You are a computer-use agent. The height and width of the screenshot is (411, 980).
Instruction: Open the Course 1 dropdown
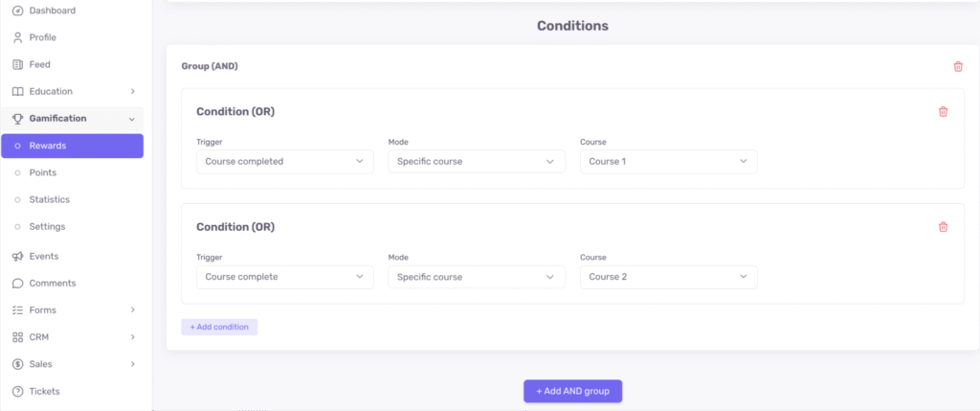(x=668, y=162)
